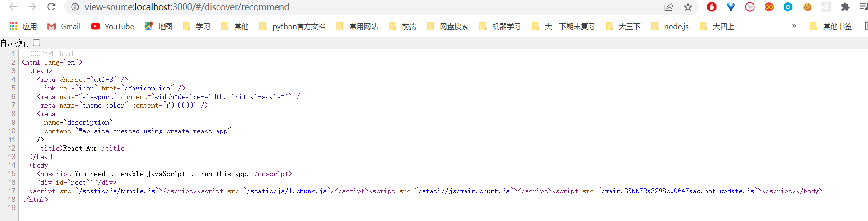Screen dimensions: 868x221
Task: Click the noscript message text
Action: pyautogui.click(x=162, y=174)
